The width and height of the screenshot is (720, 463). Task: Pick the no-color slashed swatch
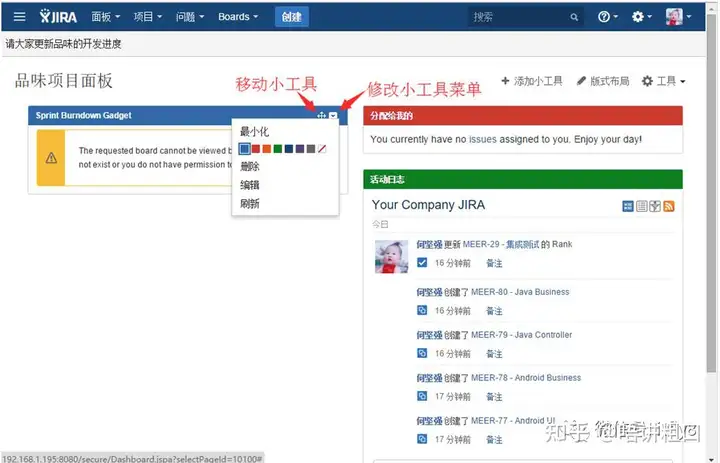coord(322,149)
